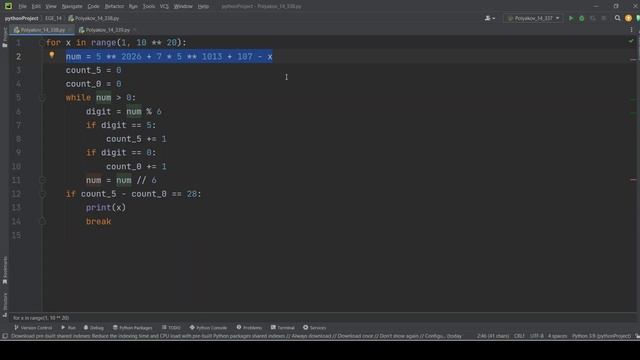Click the Python file name in the breadcrumb bar
The height and width of the screenshot is (360, 640).
pyautogui.click(x=94, y=18)
